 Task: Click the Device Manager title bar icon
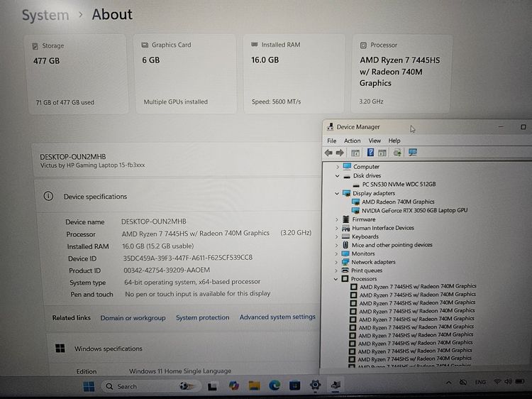point(330,126)
